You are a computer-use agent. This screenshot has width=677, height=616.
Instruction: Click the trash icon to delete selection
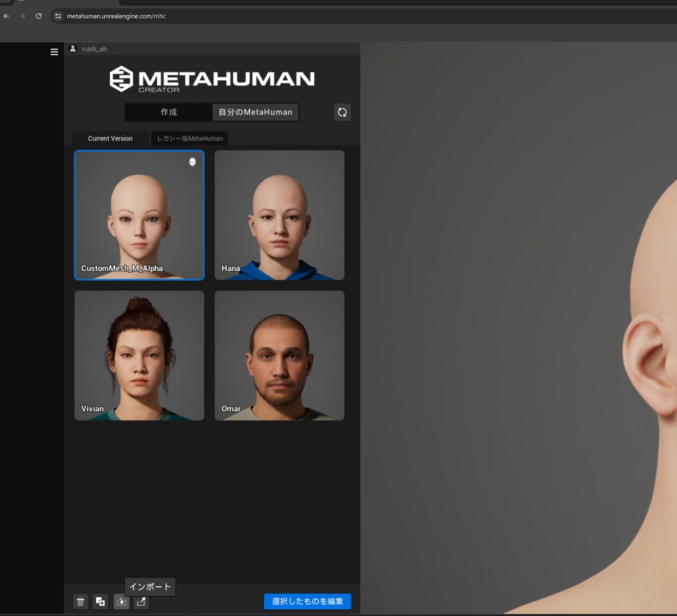[x=80, y=602]
